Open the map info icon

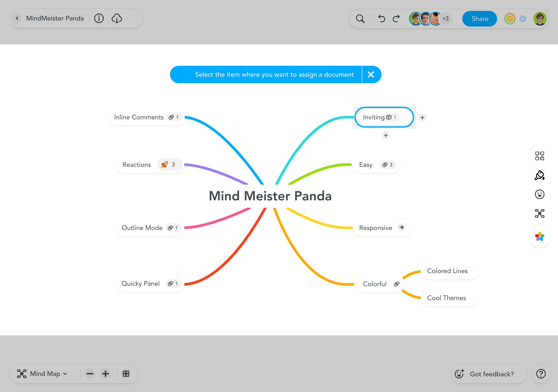[99, 19]
